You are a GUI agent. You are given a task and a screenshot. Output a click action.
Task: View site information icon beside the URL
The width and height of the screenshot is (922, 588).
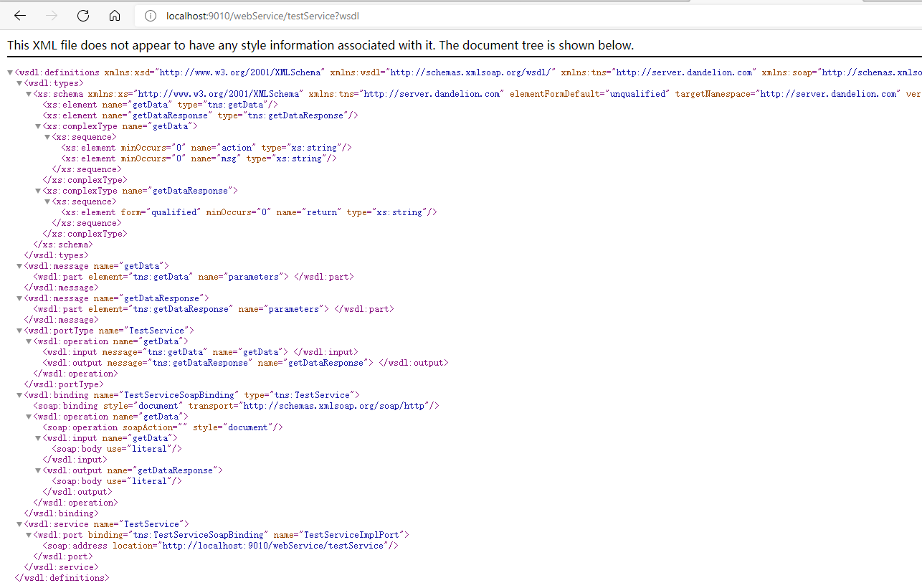(x=151, y=16)
